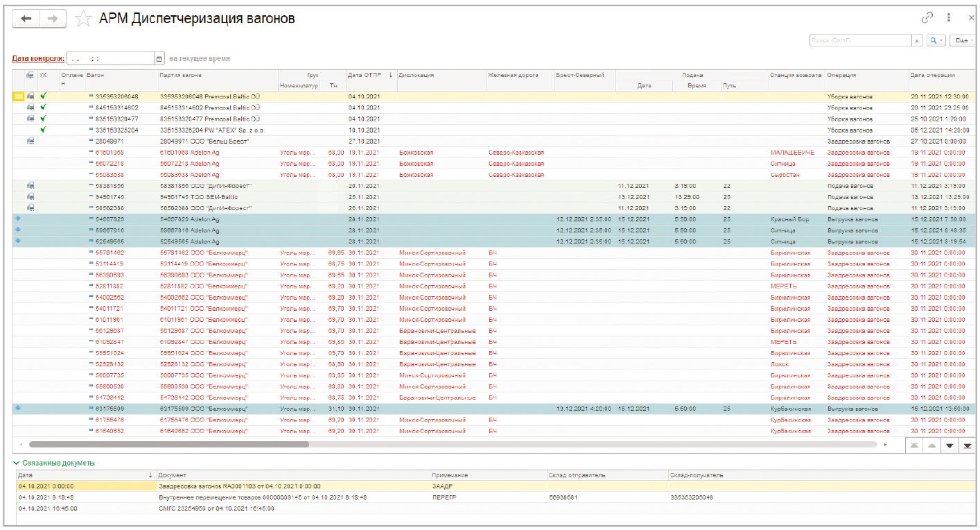Jump to last table row arrow
The height and width of the screenshot is (530, 980).
(x=967, y=445)
